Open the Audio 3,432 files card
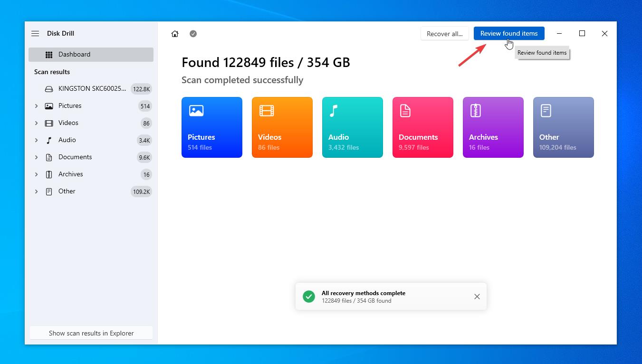642x364 pixels. [353, 127]
